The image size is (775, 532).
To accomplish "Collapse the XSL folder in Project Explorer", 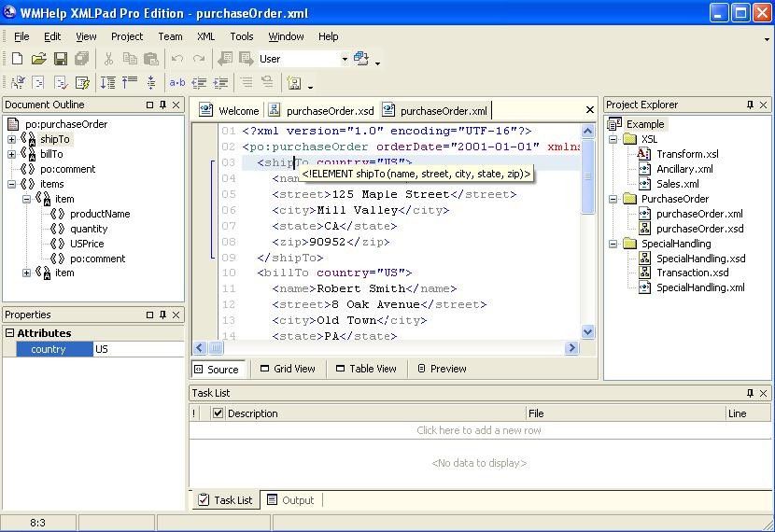I will pyautogui.click(x=613, y=139).
